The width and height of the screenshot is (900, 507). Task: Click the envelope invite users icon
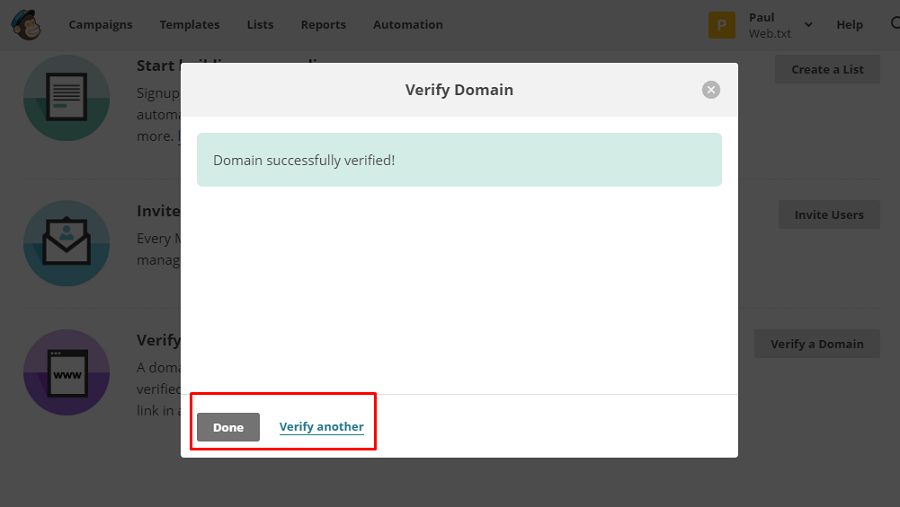pyautogui.click(x=66, y=243)
